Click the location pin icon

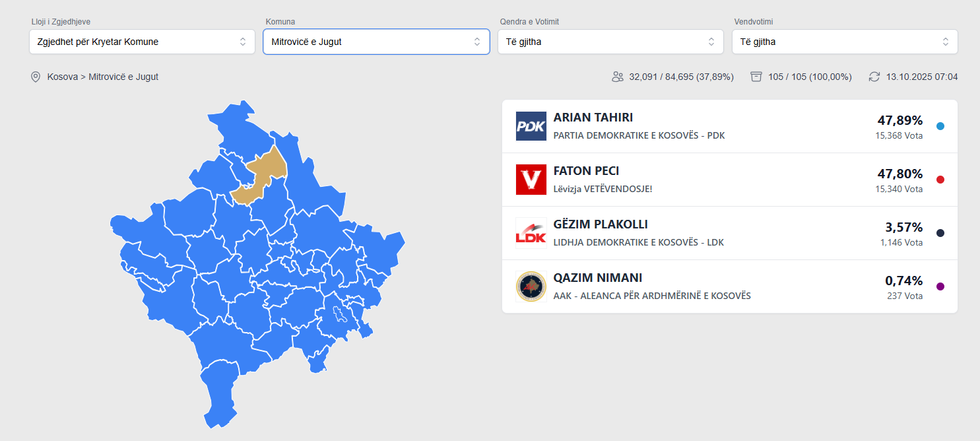tap(35, 77)
